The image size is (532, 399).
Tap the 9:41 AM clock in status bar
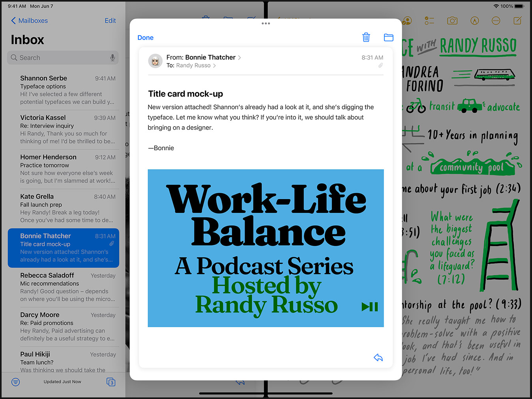(x=17, y=6)
